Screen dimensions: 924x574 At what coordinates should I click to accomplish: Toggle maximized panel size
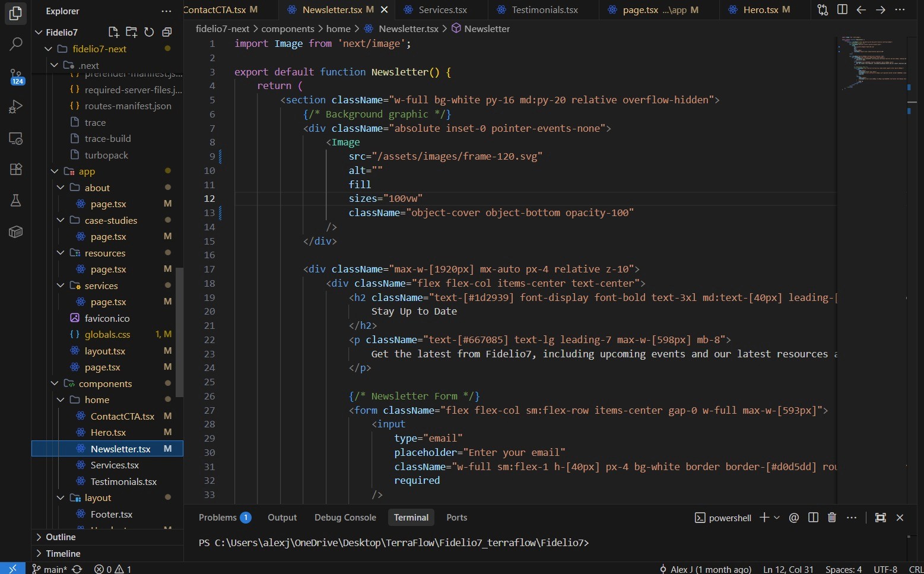pos(881,518)
